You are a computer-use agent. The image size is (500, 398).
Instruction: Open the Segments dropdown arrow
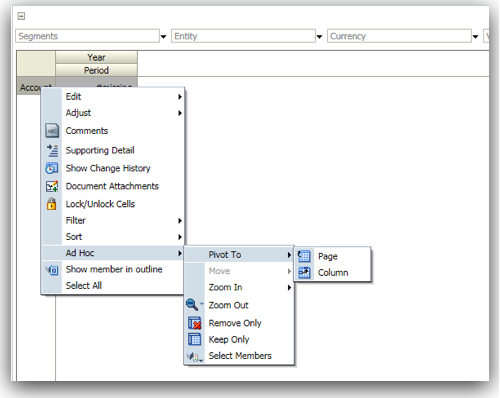tap(163, 36)
